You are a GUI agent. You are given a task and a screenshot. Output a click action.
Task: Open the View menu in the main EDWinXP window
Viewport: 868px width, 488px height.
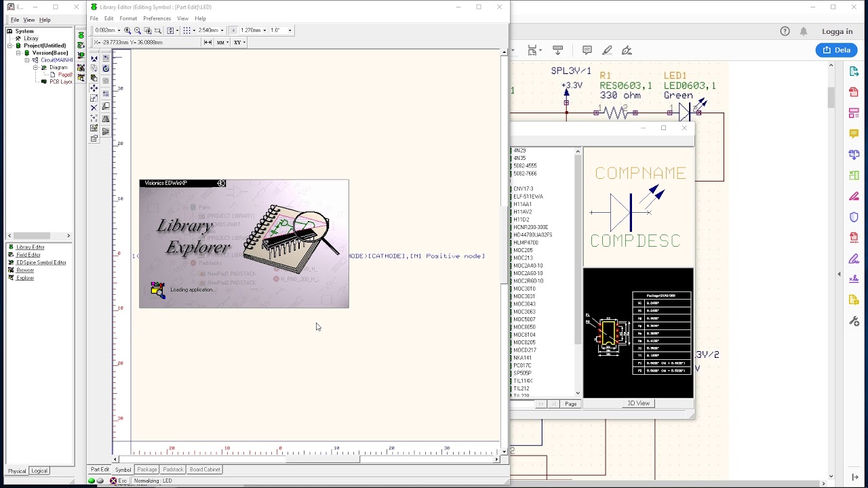(29, 20)
